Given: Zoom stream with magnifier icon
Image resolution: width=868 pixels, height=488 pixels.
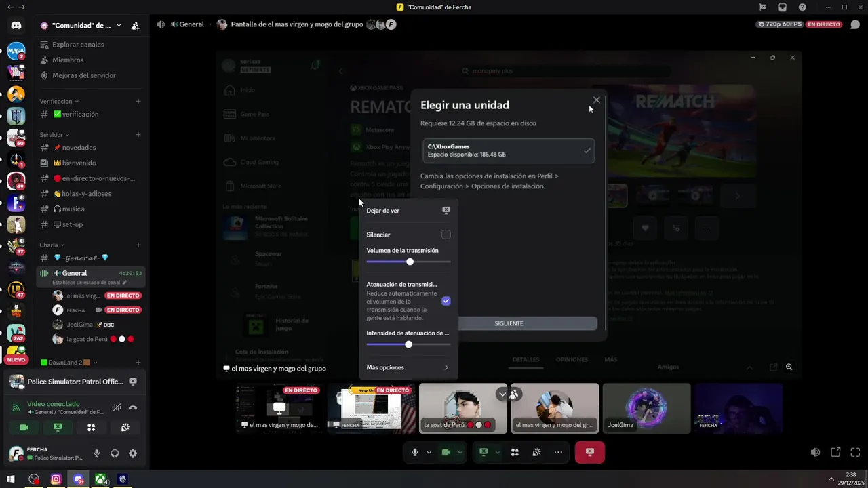Looking at the screenshot, I should 789,367.
